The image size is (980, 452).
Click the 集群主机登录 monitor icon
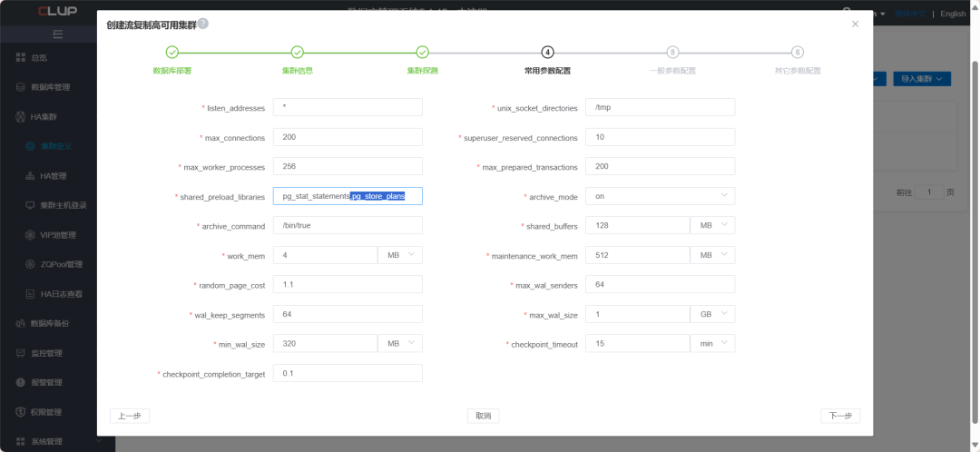[30, 205]
